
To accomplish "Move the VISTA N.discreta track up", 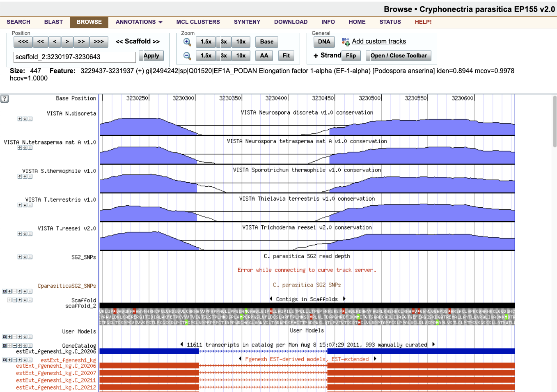I will (20, 119).
